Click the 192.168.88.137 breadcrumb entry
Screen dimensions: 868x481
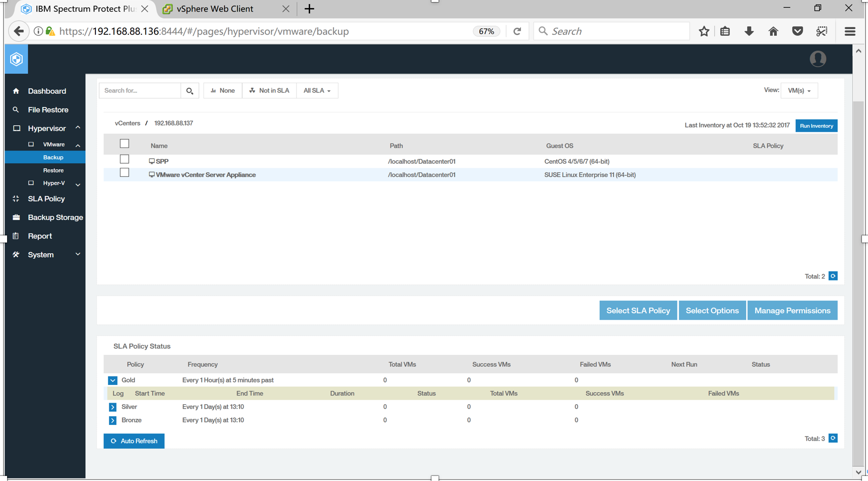[173, 123]
